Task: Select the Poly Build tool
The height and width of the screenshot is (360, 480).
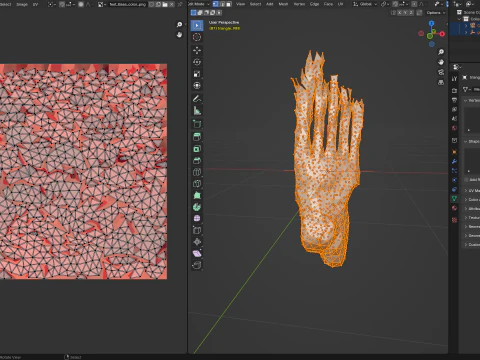Action: 197,195
